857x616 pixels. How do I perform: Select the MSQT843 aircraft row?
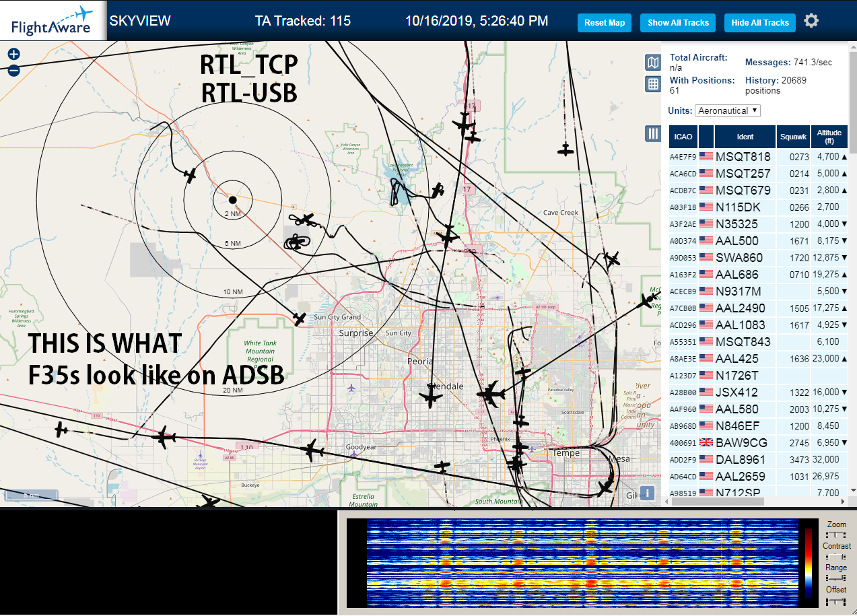[x=758, y=342]
